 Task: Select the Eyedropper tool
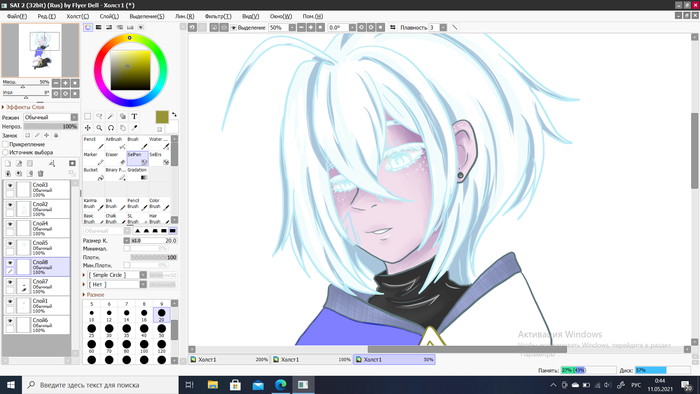(x=134, y=128)
